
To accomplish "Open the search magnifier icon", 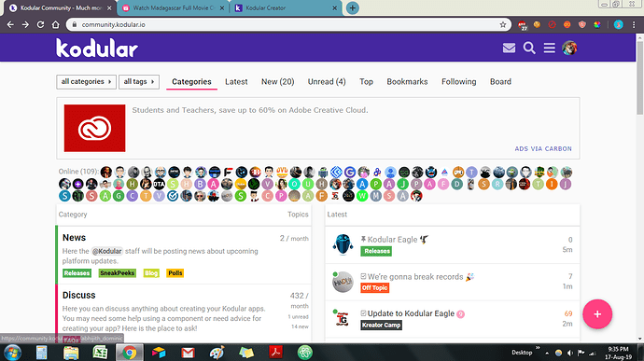I will tap(529, 49).
